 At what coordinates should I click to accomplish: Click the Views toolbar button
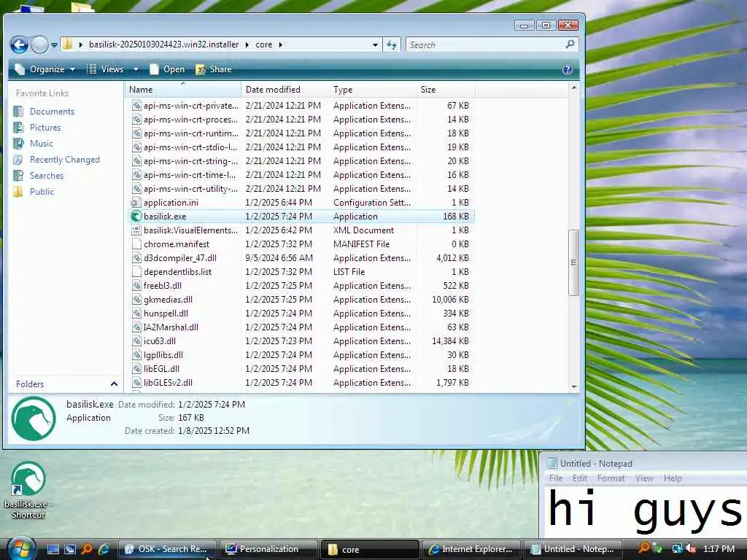[105, 69]
